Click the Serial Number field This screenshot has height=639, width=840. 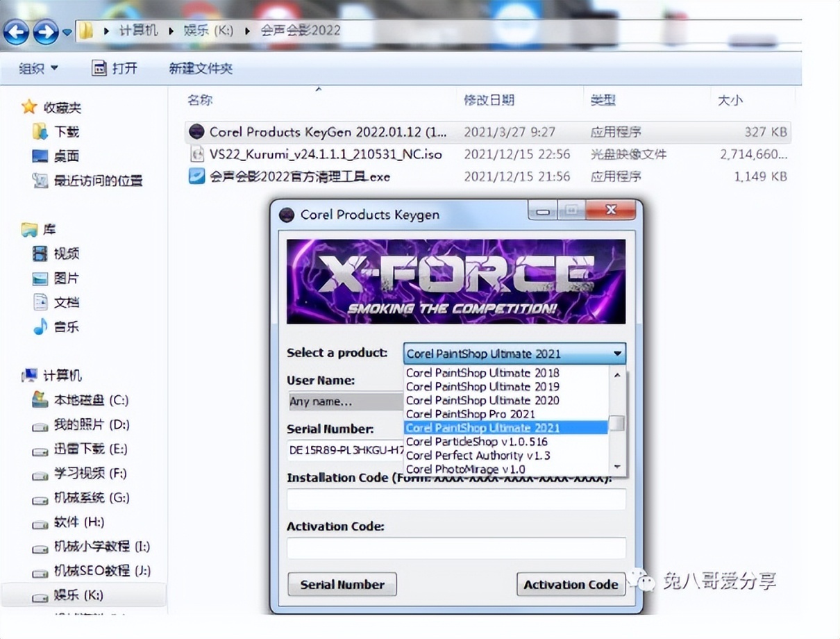(x=346, y=450)
